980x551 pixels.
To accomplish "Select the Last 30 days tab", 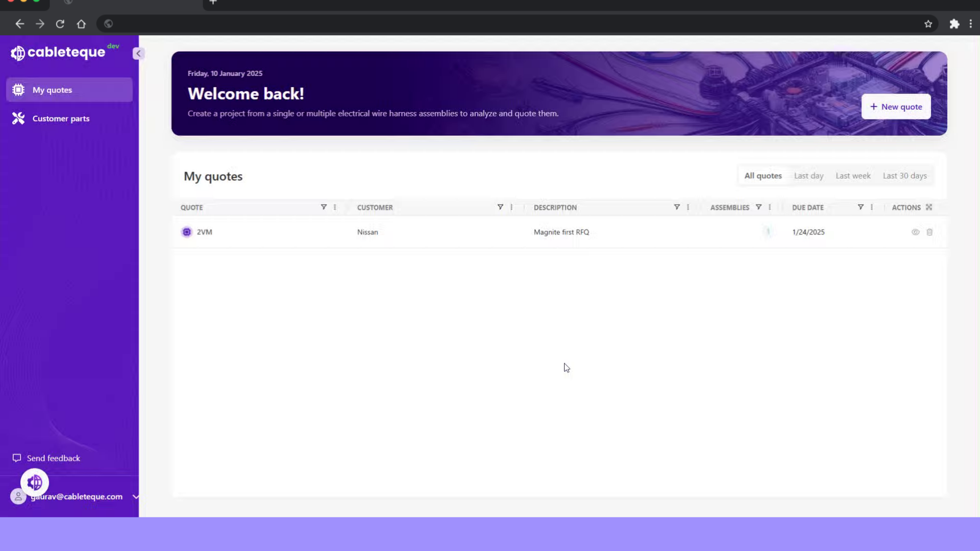I will [904, 176].
